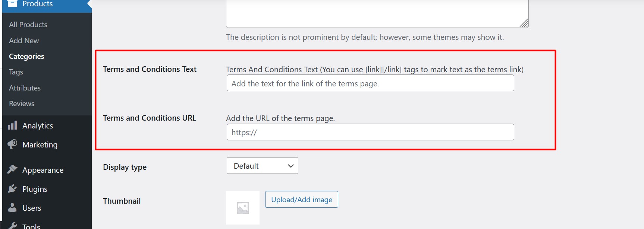Open the Display type dropdown
The width and height of the screenshot is (644, 229).
click(x=262, y=165)
